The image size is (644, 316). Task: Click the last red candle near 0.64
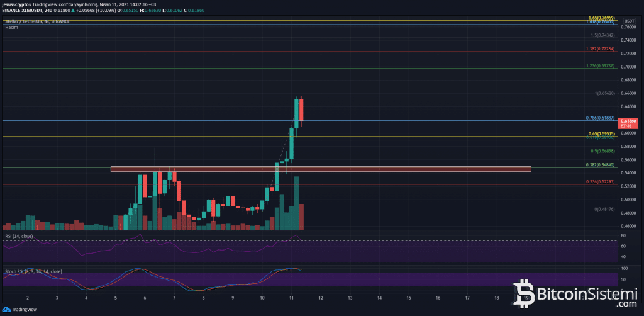tap(301, 110)
